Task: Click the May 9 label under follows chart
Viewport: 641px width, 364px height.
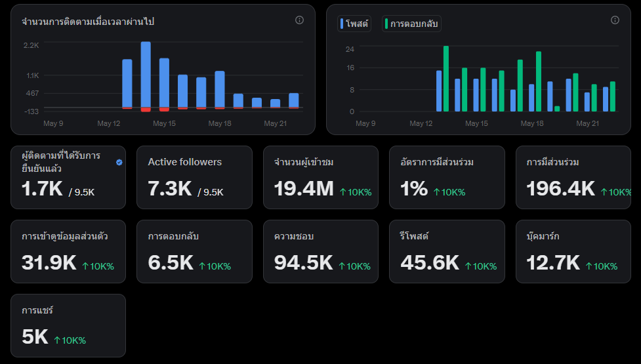Action: pos(53,123)
